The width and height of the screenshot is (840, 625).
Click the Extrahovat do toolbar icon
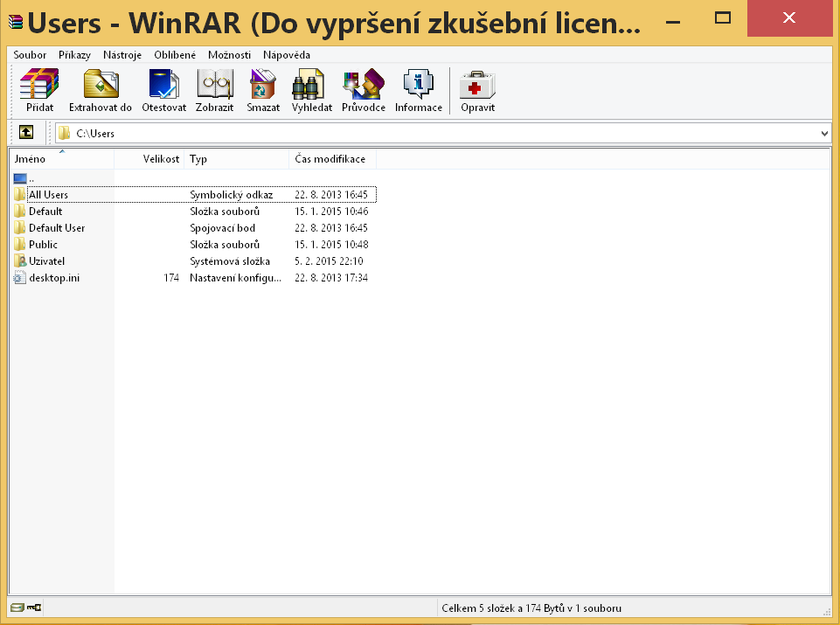click(101, 84)
